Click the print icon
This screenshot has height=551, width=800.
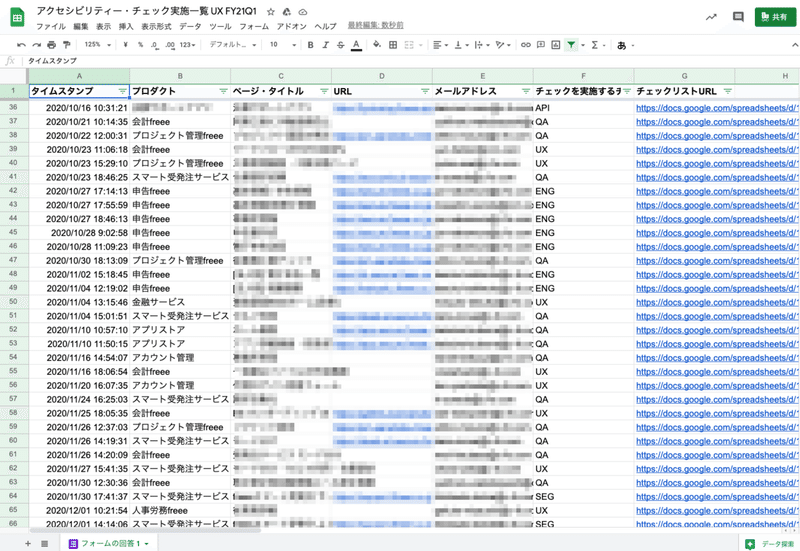[52, 45]
